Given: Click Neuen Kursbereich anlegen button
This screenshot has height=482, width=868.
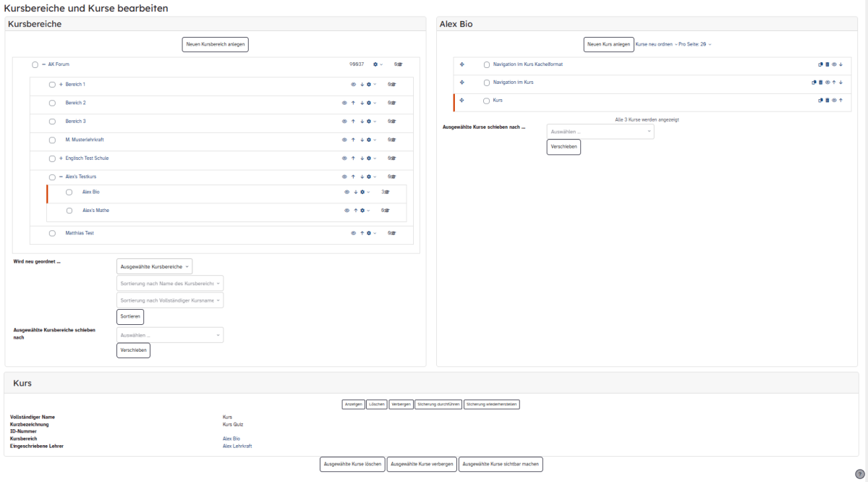Looking at the screenshot, I should pos(216,44).
